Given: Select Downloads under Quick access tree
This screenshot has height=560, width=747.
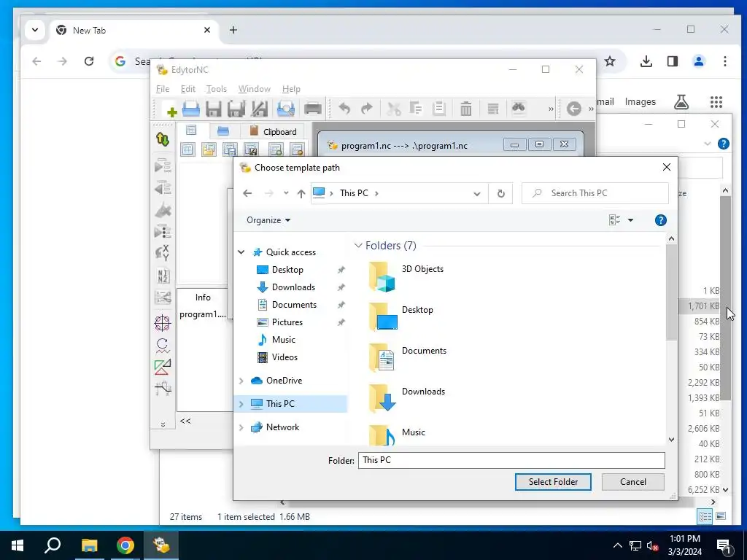Looking at the screenshot, I should coord(293,287).
